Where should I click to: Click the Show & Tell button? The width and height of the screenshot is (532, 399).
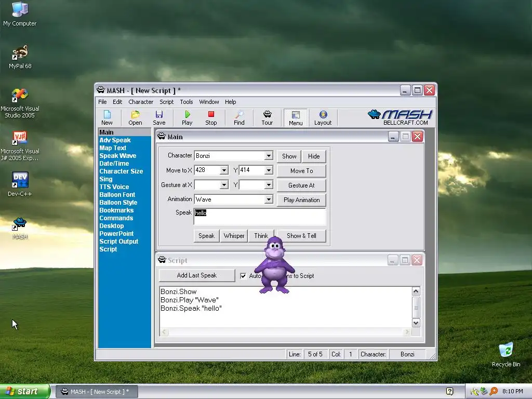pyautogui.click(x=301, y=236)
